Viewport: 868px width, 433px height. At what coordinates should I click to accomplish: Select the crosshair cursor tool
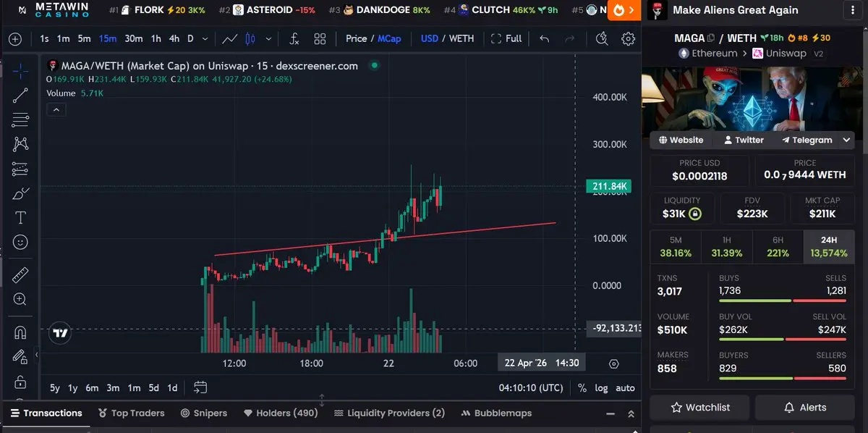click(20, 71)
